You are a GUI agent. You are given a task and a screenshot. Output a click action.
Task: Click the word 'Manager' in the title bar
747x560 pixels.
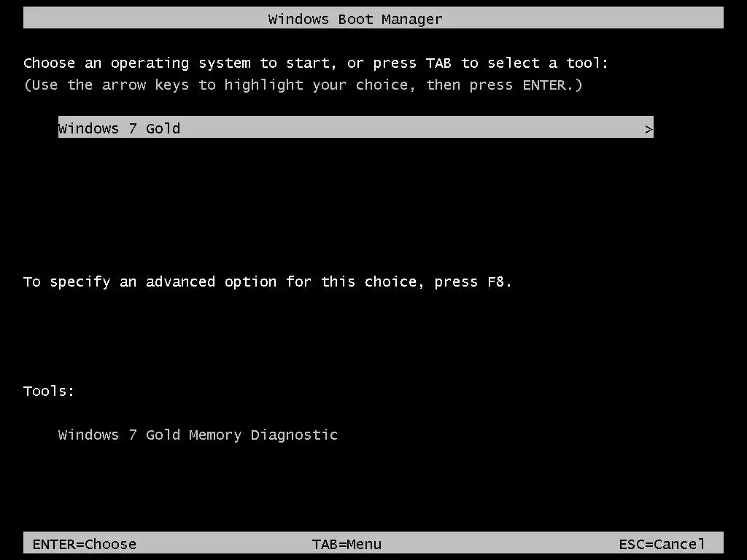[x=411, y=20]
